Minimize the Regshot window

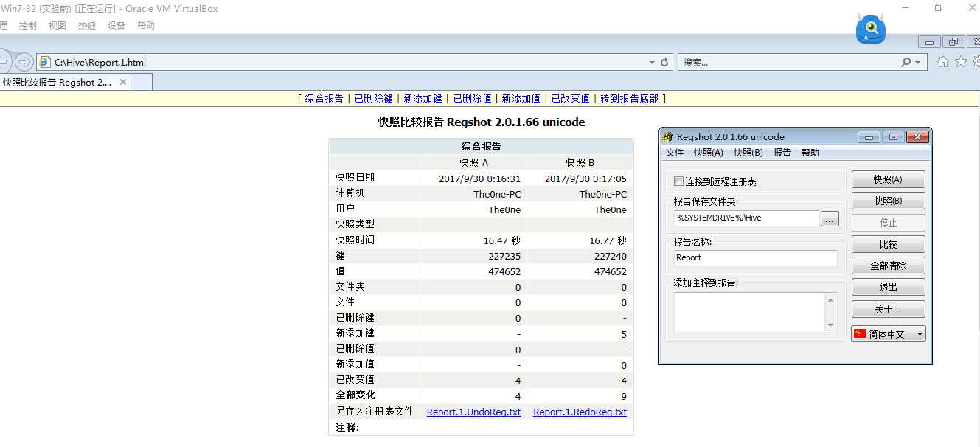[x=869, y=136]
